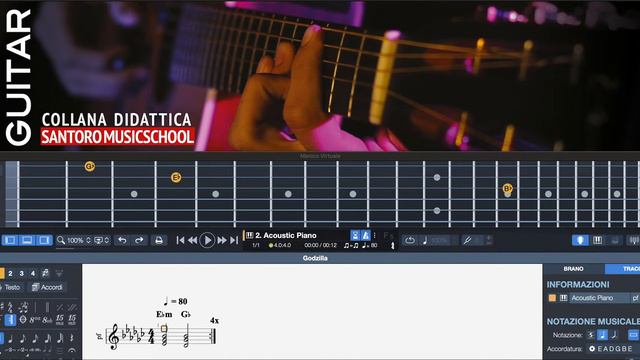Screen dimensions: 640x360
Task: Select the 8va octave symbol
Action: point(35,320)
